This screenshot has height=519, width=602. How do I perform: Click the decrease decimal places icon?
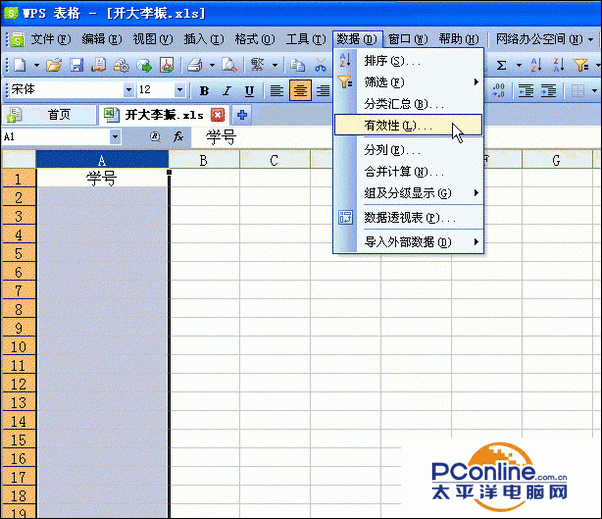pyautogui.click(x=499, y=91)
